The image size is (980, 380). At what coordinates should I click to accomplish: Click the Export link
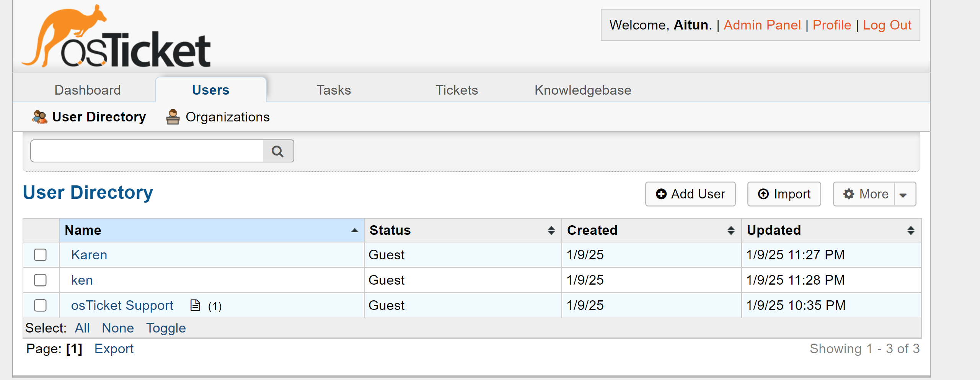[x=114, y=348]
